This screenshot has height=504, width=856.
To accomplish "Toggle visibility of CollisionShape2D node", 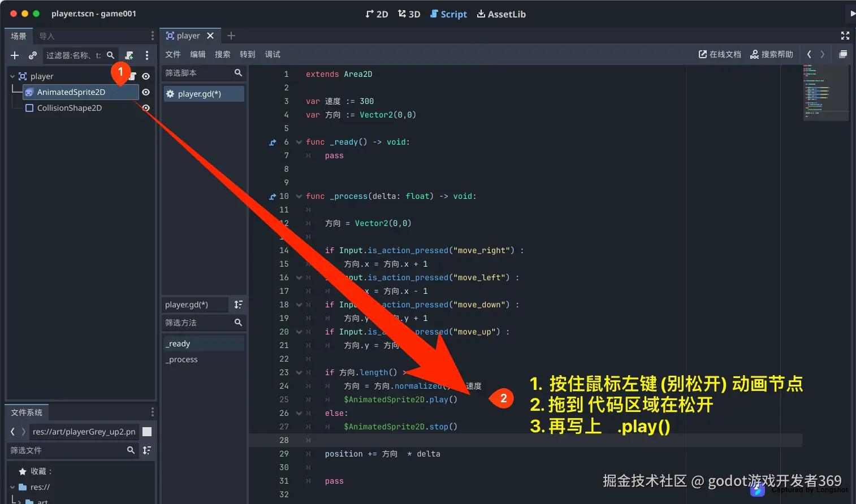I will coord(146,108).
